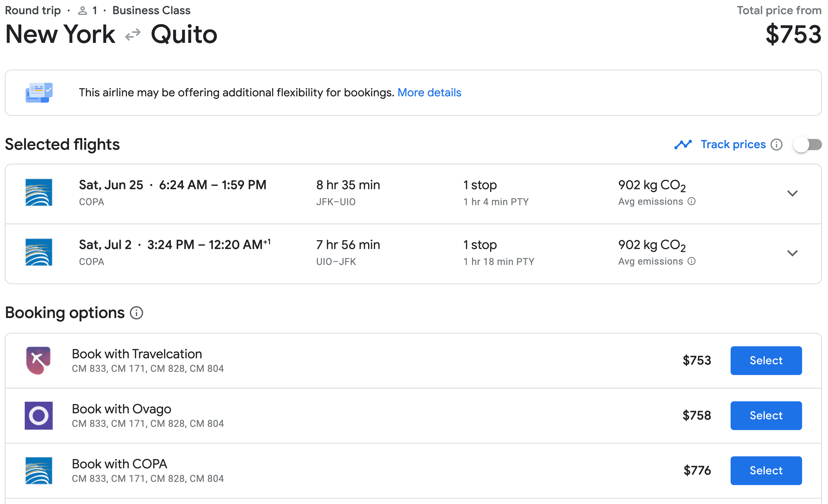Click flight numbers under Book with Ovago
Screen dimensions: 828x504
[147, 424]
